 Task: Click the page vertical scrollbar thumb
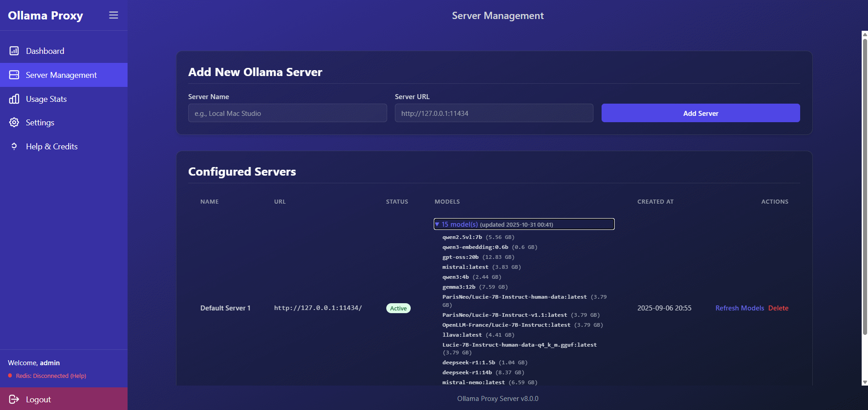pos(865,186)
